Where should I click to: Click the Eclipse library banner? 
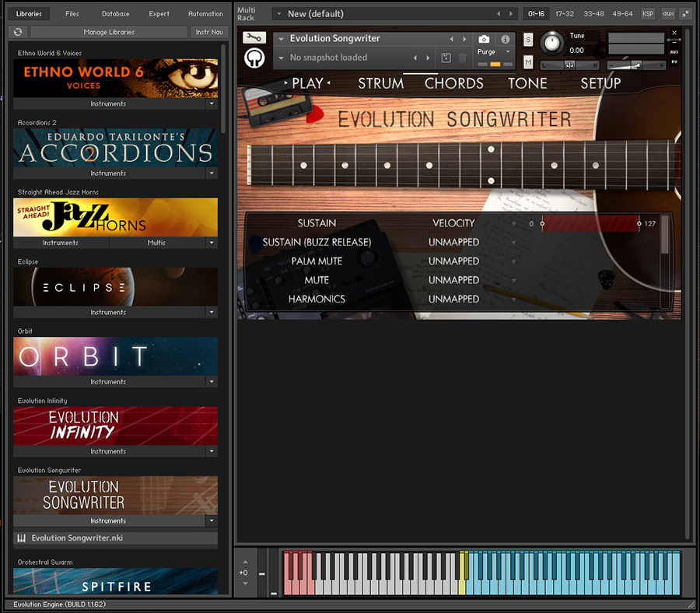(115, 287)
